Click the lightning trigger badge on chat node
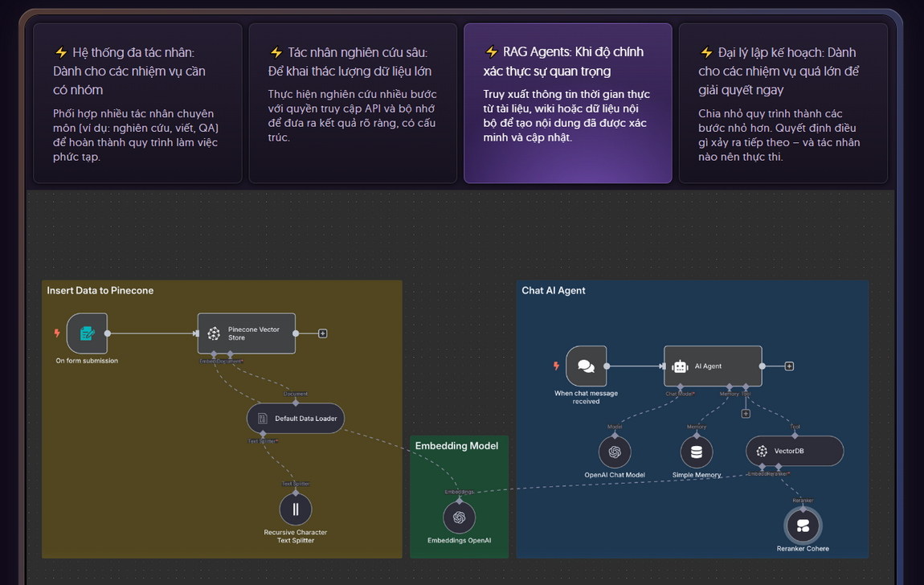 click(556, 364)
